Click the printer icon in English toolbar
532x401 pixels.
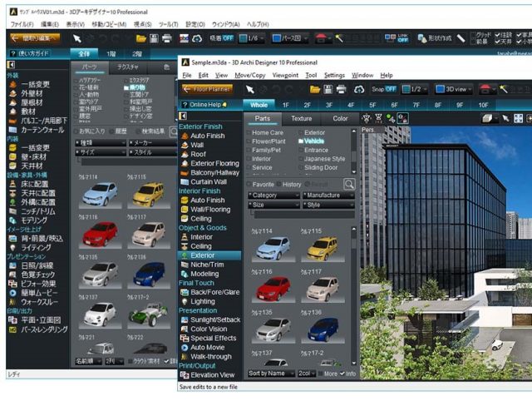[x=342, y=89]
